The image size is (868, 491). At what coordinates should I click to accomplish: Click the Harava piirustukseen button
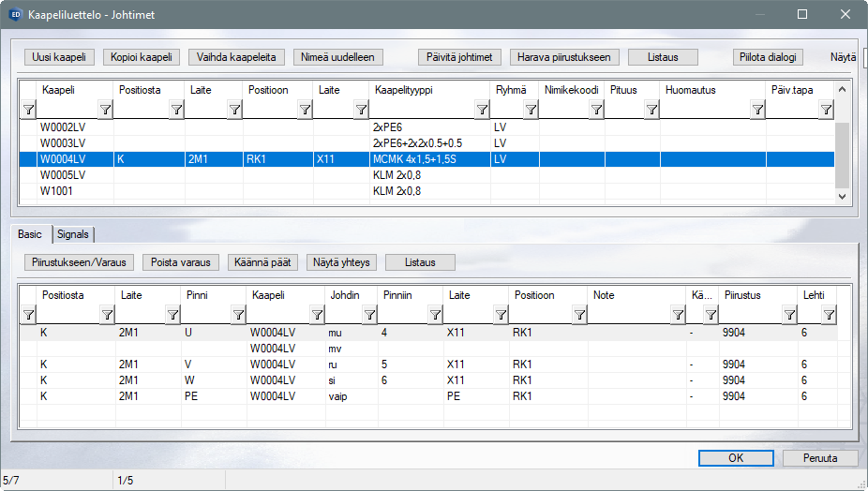tap(564, 57)
